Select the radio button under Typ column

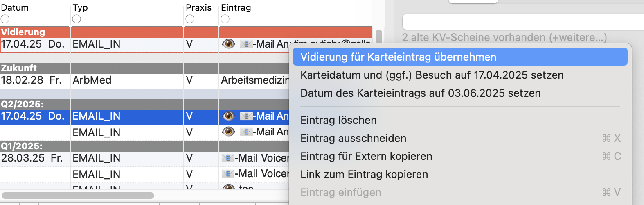pos(77,19)
